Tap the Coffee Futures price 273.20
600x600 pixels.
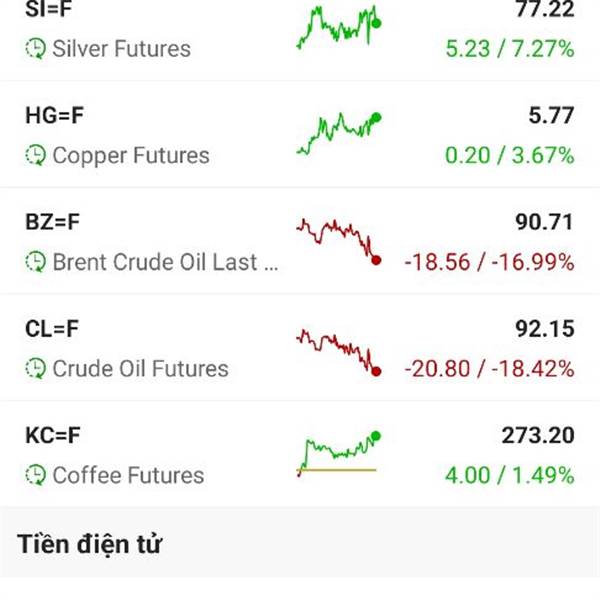(538, 435)
